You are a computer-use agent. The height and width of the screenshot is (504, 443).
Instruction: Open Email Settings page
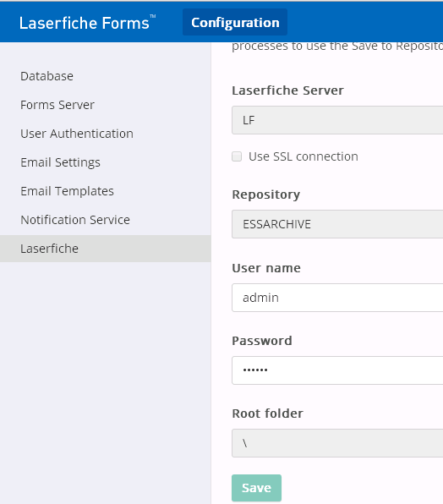60,162
